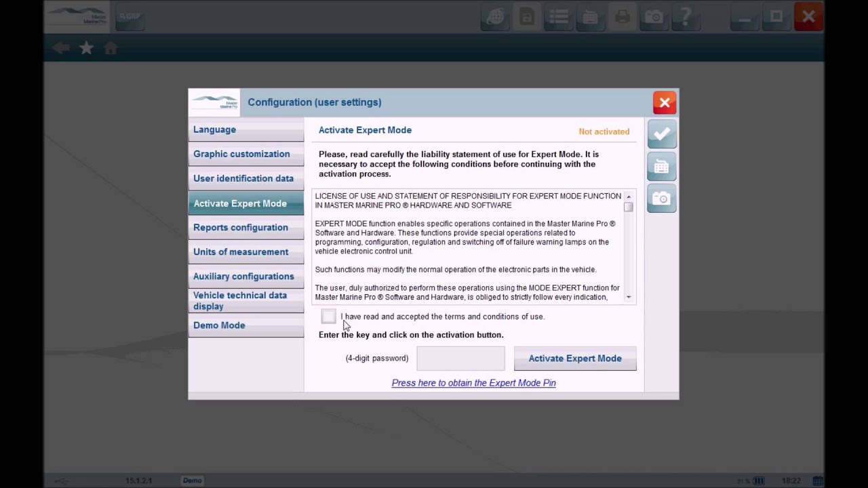The width and height of the screenshot is (868, 488).
Task: Click the Demo badge in status bar
Action: coord(192,481)
